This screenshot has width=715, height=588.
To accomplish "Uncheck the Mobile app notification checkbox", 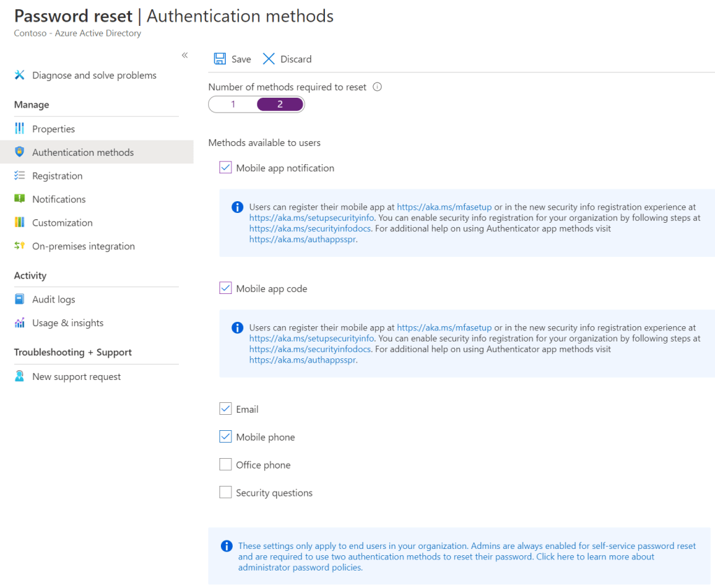I will point(226,168).
